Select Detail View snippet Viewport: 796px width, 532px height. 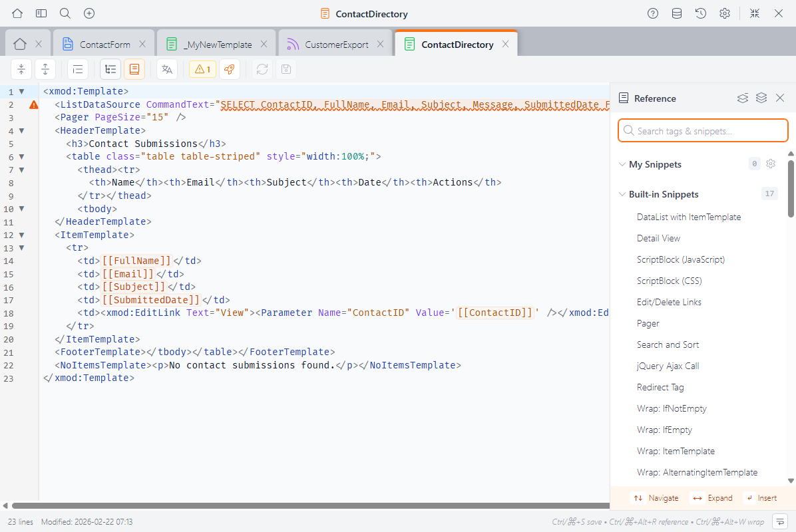click(658, 238)
